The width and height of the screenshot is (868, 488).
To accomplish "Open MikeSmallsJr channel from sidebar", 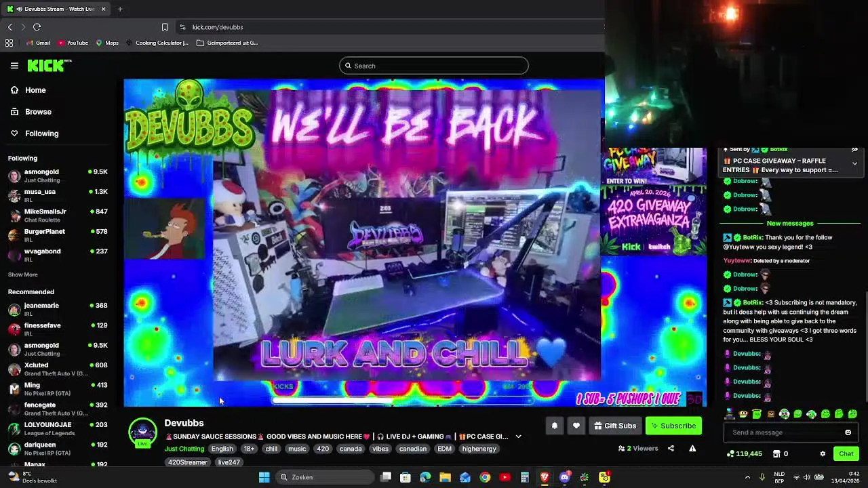I will 58,215.
